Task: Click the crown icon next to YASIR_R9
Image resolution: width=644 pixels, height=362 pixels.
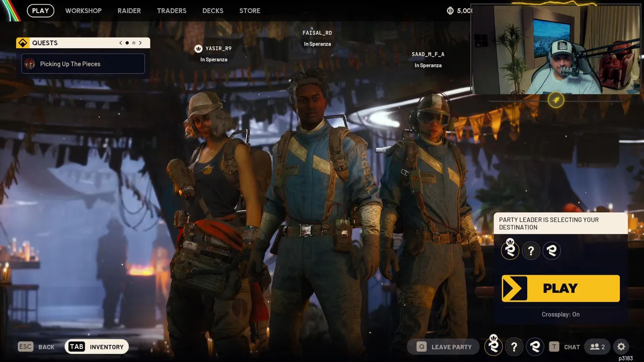Action: (x=198, y=49)
